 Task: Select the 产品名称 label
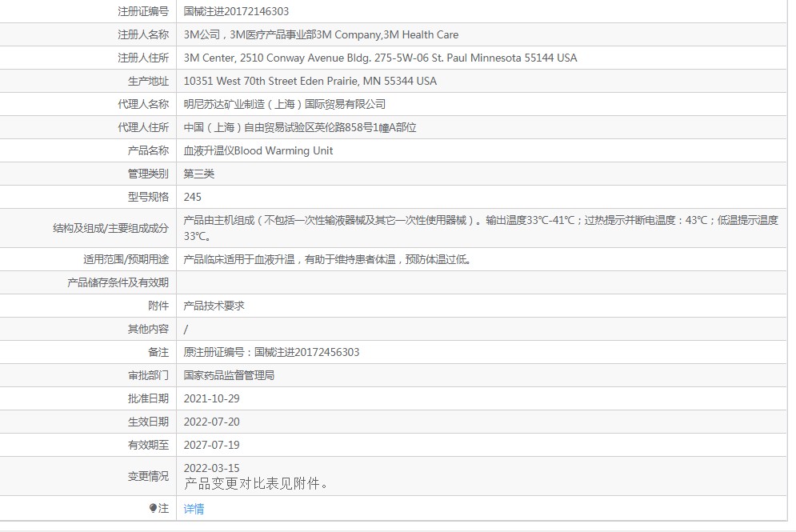point(148,150)
